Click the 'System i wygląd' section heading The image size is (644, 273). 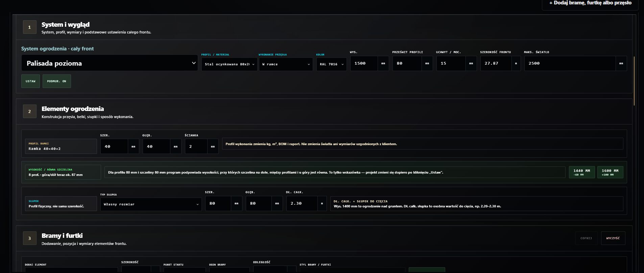[66, 24]
